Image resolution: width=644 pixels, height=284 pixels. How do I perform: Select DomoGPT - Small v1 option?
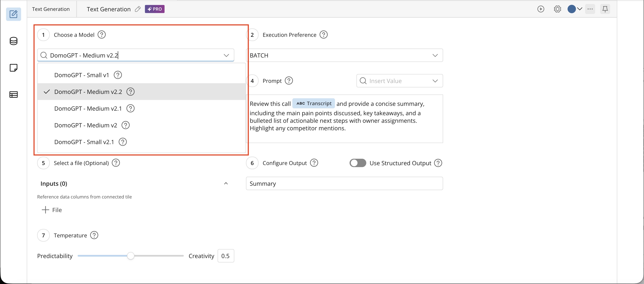coord(142,75)
